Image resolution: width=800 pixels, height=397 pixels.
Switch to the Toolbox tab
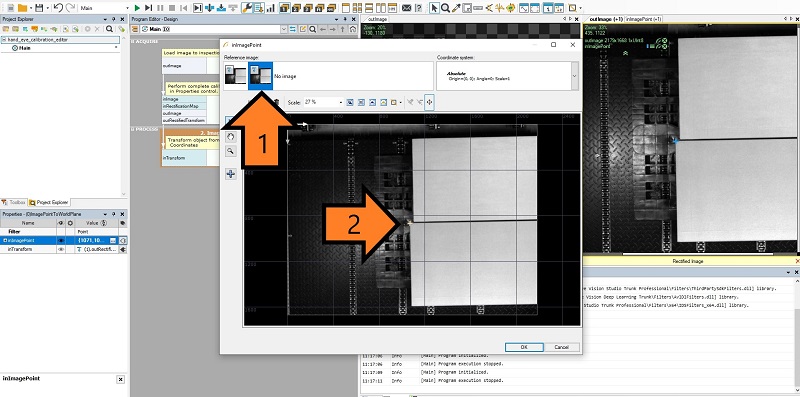pos(14,203)
